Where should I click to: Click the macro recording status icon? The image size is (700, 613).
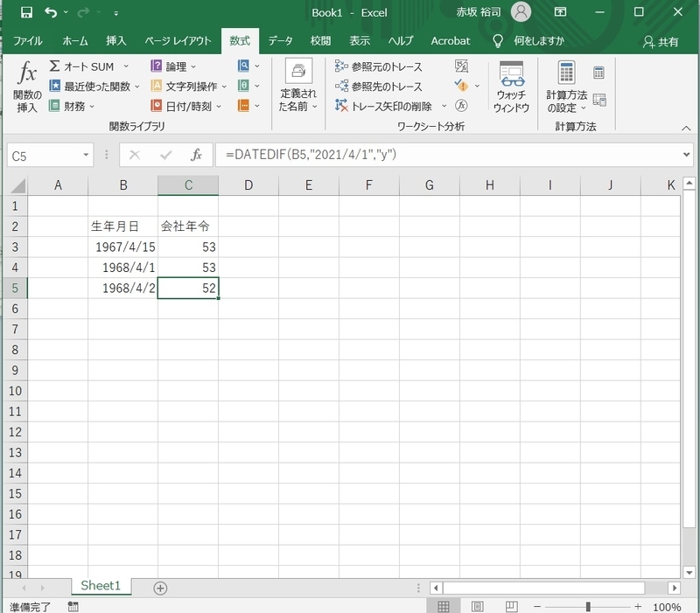[73, 606]
